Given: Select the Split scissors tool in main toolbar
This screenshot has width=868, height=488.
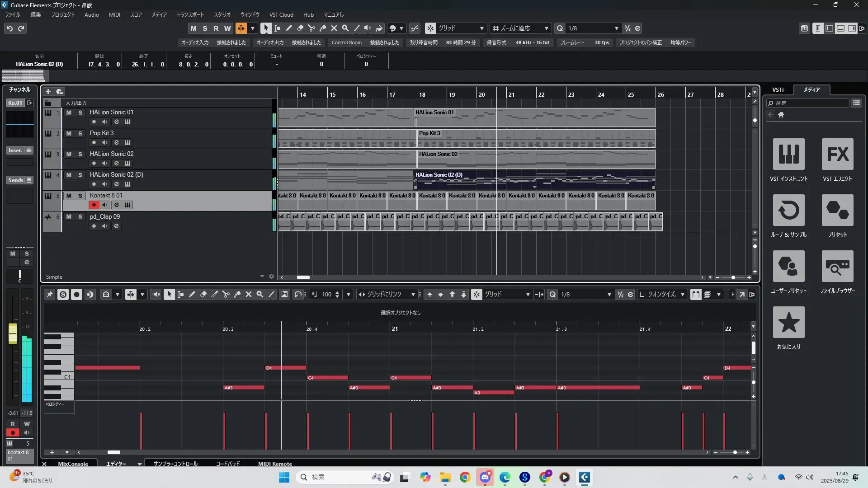Looking at the screenshot, I should [x=311, y=28].
